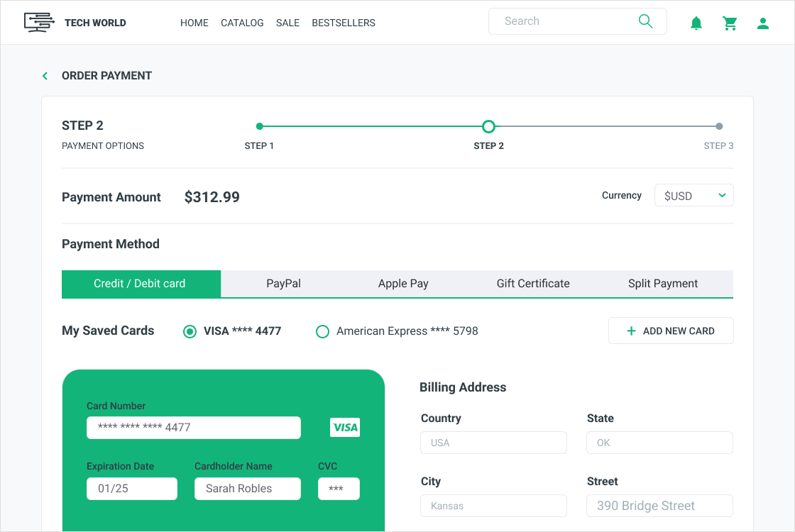Click the search magnifier icon
This screenshot has width=795, height=532.
645,21
